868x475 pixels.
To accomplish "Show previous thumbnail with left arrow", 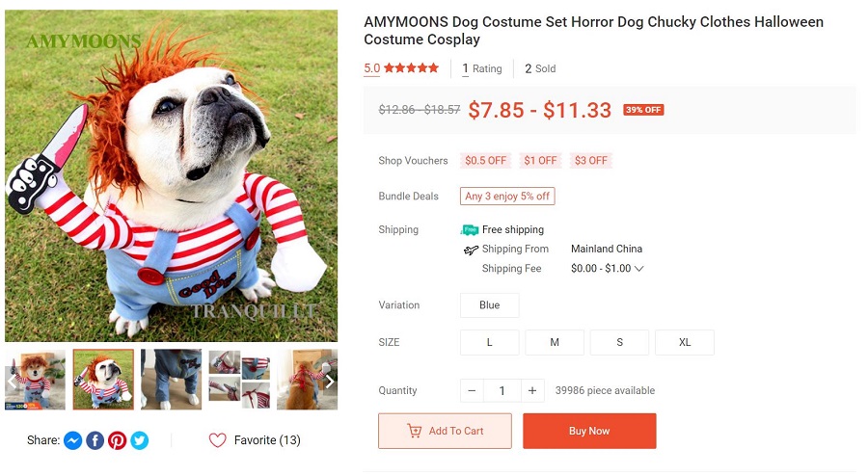I will [x=13, y=381].
